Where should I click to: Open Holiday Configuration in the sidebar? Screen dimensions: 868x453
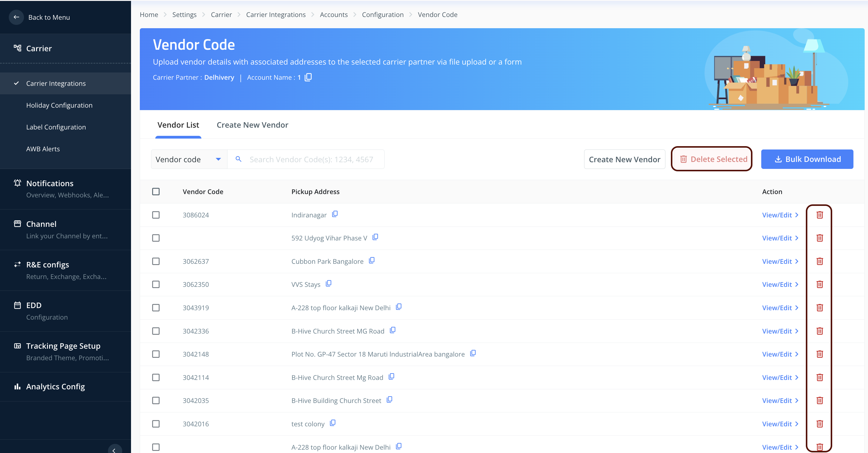[x=59, y=106]
